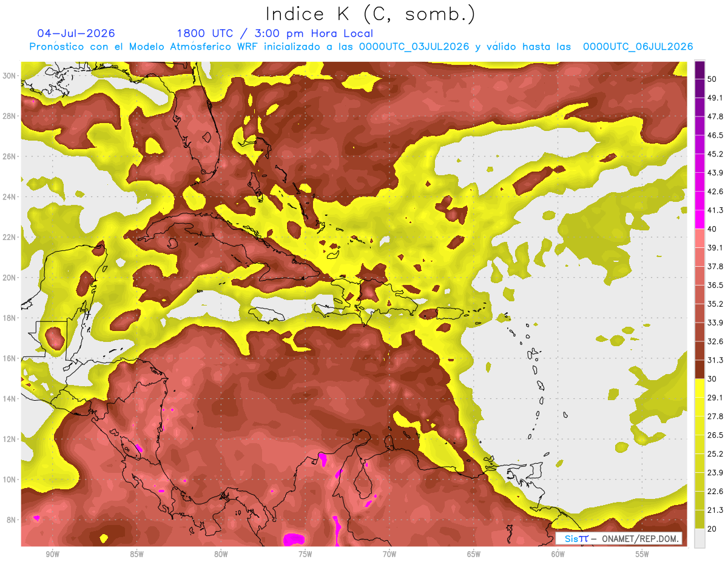Click the legend value 20
The width and height of the screenshot is (728, 562).
(x=712, y=529)
